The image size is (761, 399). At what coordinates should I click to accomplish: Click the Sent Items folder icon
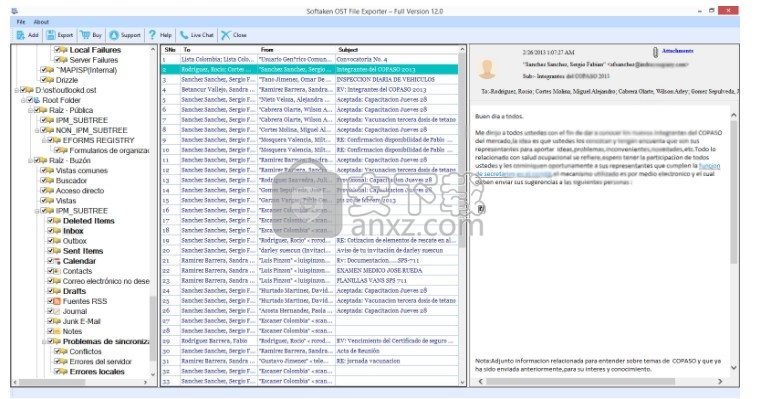57,251
